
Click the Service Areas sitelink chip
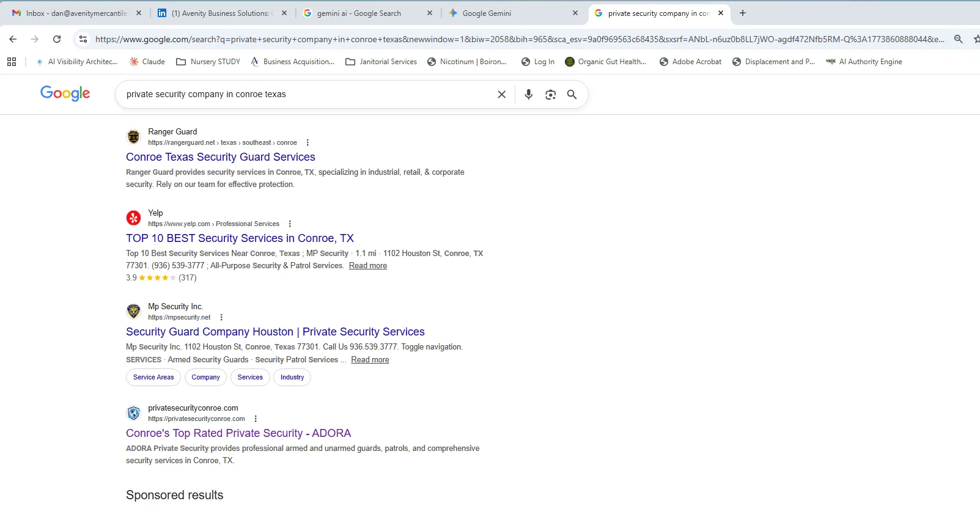click(x=153, y=377)
